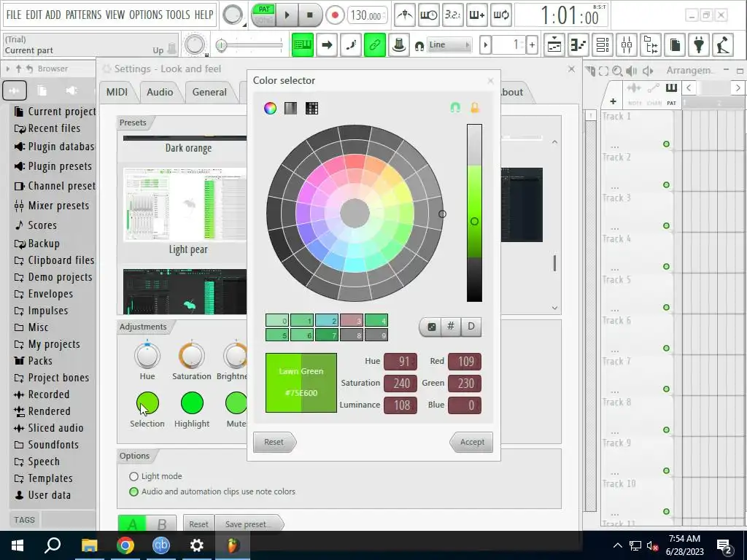Open the Line snap dropdown

[x=449, y=45]
